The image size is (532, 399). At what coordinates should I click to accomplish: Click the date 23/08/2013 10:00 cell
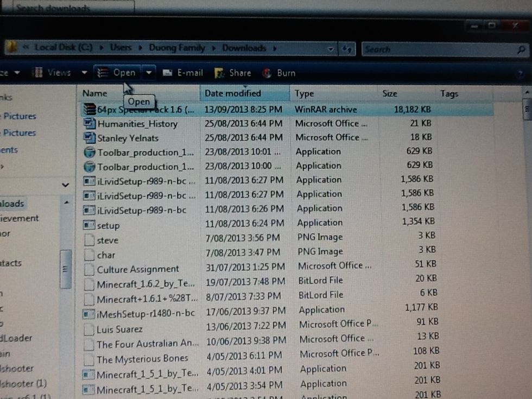pos(243,166)
